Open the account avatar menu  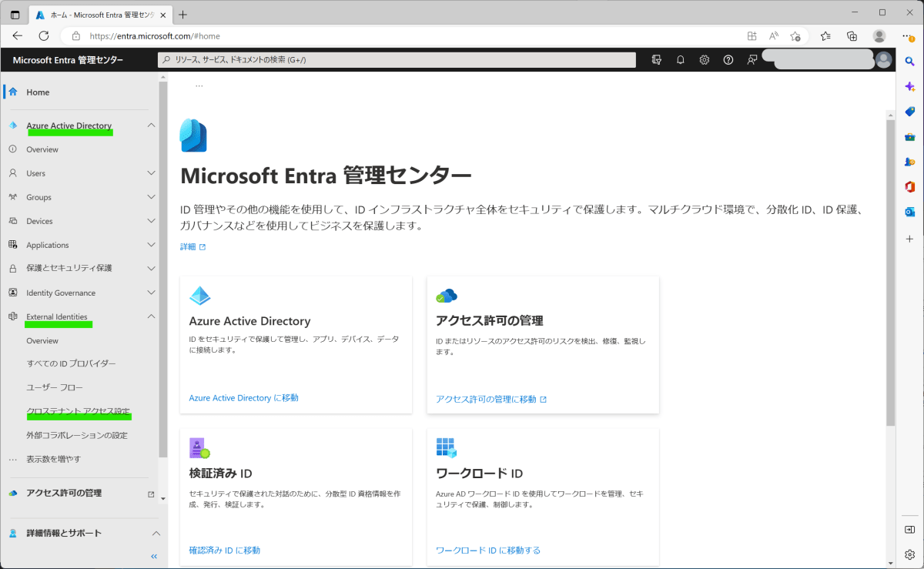coord(884,60)
